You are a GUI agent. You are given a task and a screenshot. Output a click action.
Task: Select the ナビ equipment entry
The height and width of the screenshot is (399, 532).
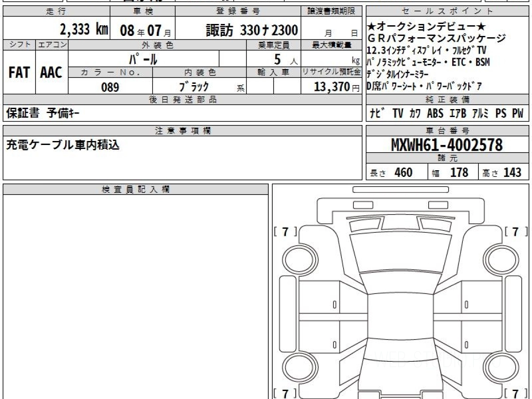click(x=377, y=113)
